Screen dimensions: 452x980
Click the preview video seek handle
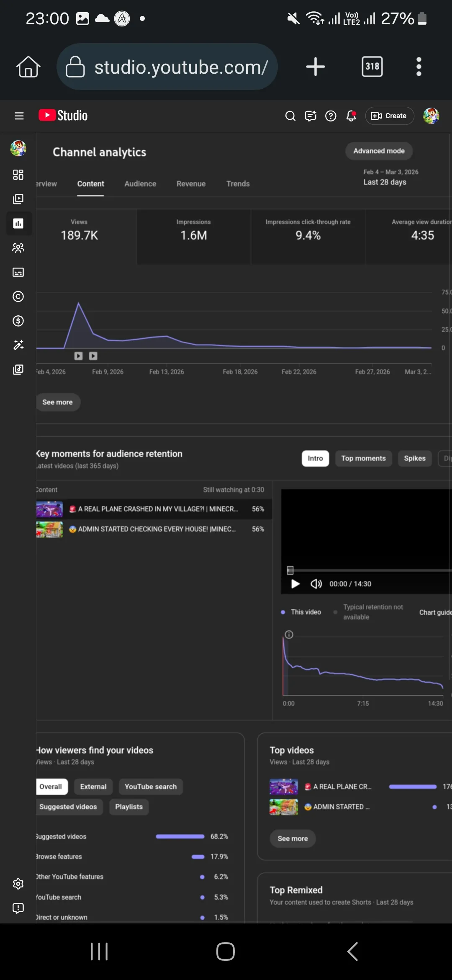tap(290, 570)
